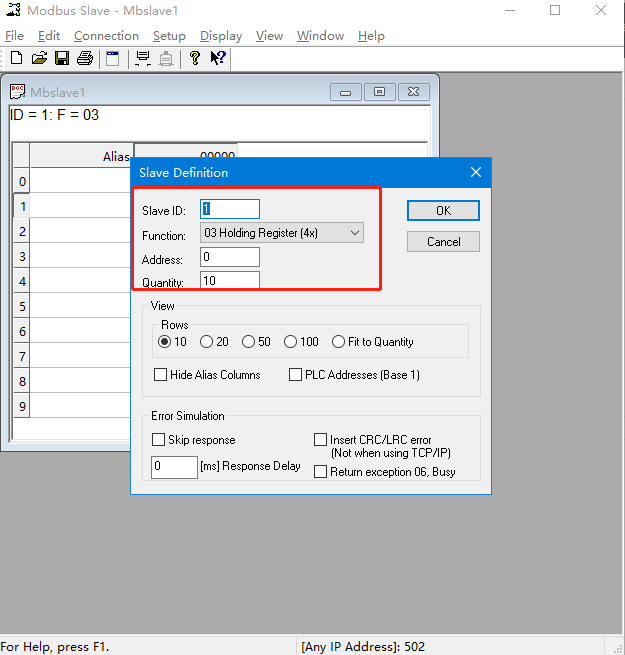This screenshot has width=625, height=655.
Task: Click the slave definition window icon in toolbar
Action: [x=113, y=59]
